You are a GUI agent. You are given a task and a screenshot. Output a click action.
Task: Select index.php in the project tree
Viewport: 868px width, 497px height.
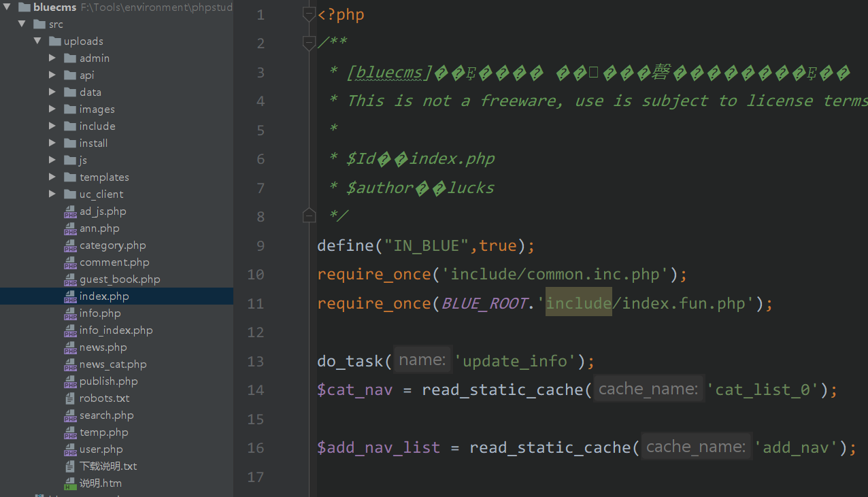[103, 296]
